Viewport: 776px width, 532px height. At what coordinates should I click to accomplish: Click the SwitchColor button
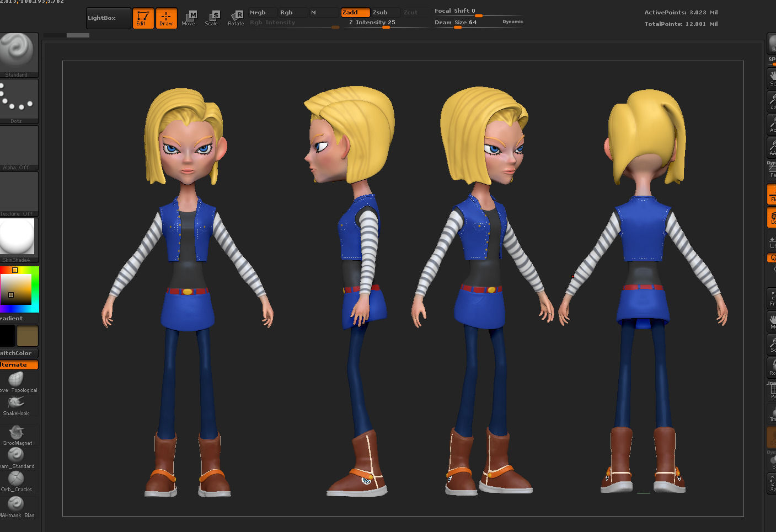coord(19,353)
